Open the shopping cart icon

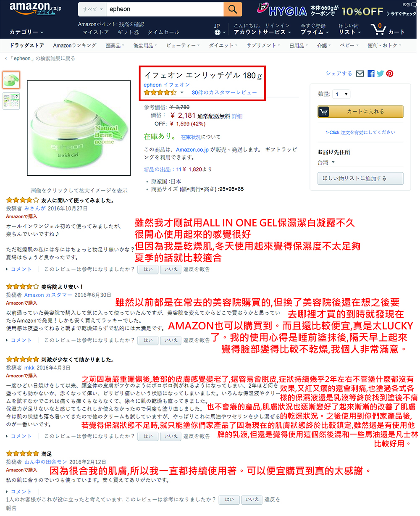coord(377,29)
